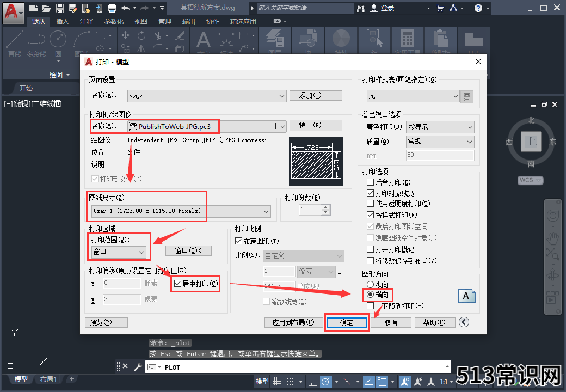The height and width of the screenshot is (392, 566).
Task: Click the 特性(R)... button
Action: pyautogui.click(x=316, y=125)
